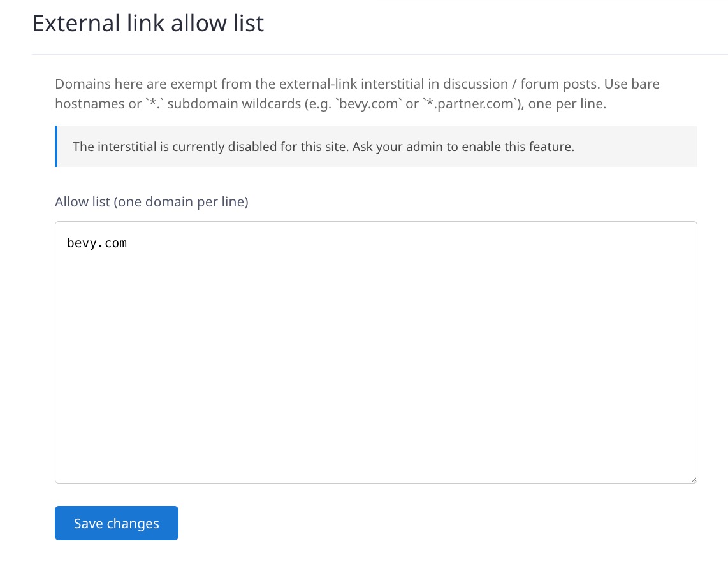Click the divider line under the heading
The width and height of the screenshot is (728, 562).
coord(379,55)
